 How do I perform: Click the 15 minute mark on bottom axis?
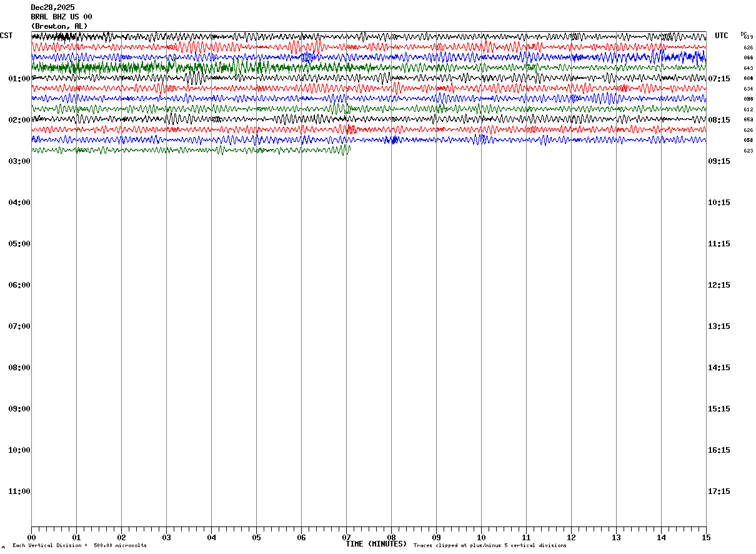[x=705, y=537]
